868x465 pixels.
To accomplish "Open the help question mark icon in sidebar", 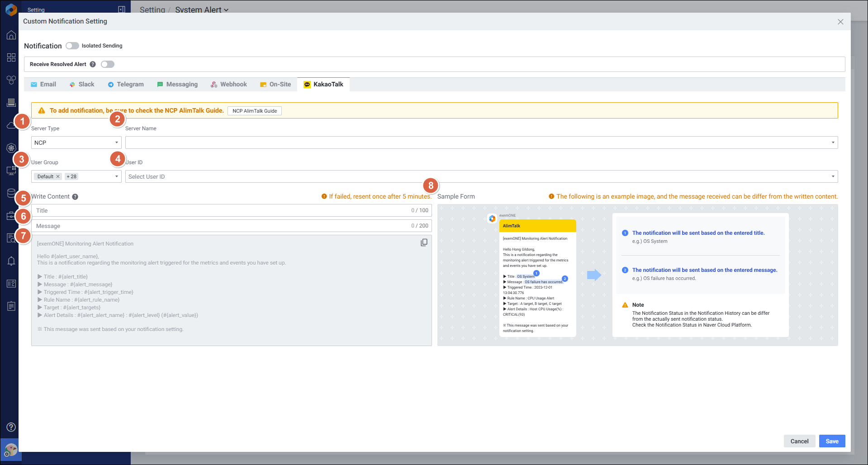I will tap(11, 427).
